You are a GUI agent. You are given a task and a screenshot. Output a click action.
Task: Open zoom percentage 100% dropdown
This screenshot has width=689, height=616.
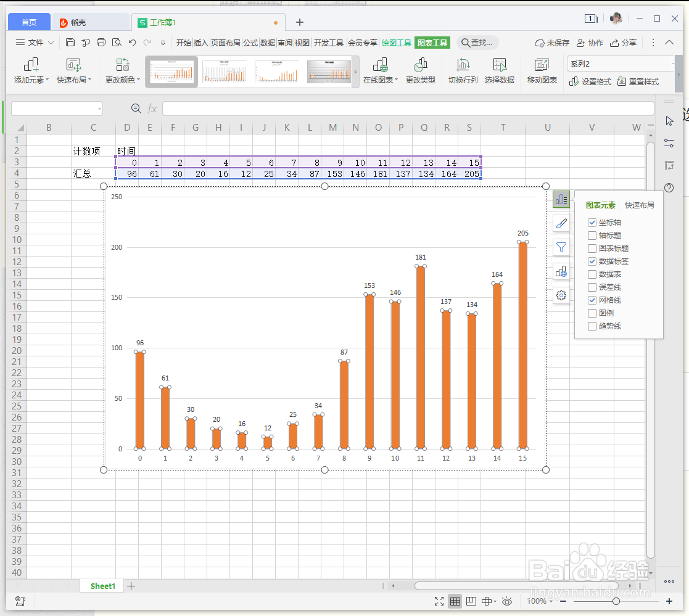[540, 601]
